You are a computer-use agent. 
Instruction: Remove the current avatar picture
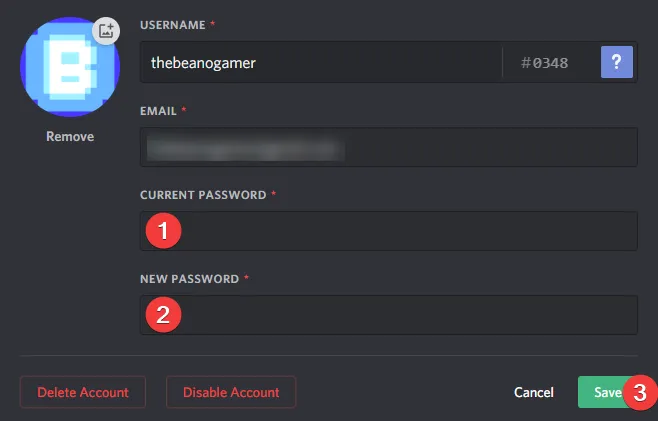[70, 136]
